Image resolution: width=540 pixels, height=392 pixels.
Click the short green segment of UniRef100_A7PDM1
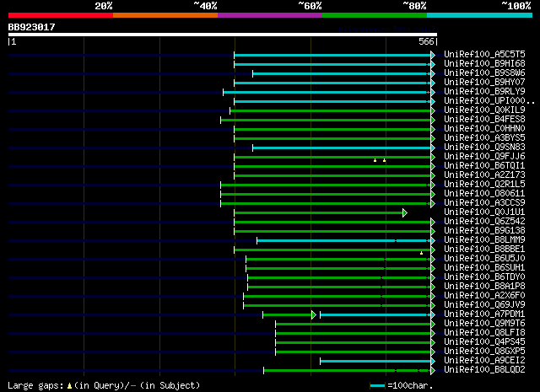(287, 315)
